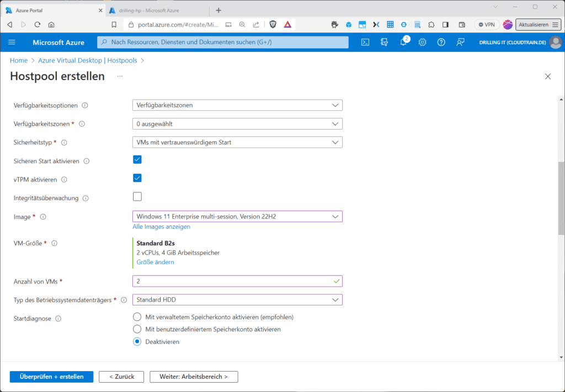Click the VPN button in browser toolbar
Image resolution: width=565 pixels, height=392 pixels.
click(487, 24)
